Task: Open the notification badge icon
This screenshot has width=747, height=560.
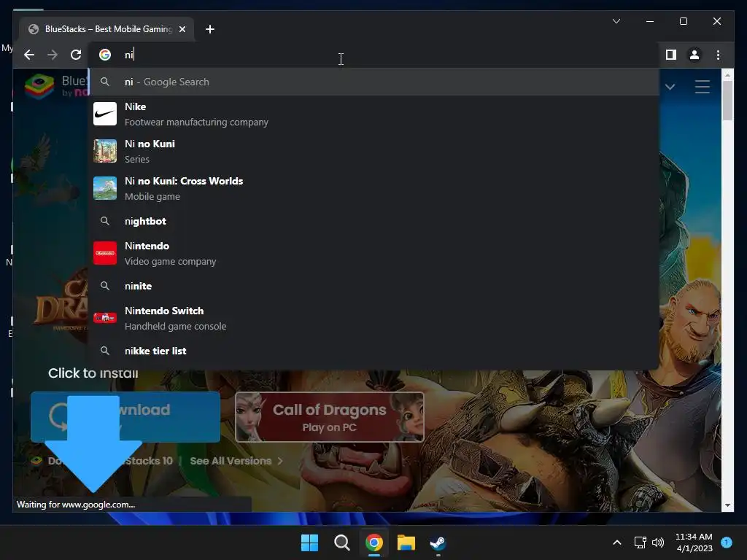Action: [727, 542]
